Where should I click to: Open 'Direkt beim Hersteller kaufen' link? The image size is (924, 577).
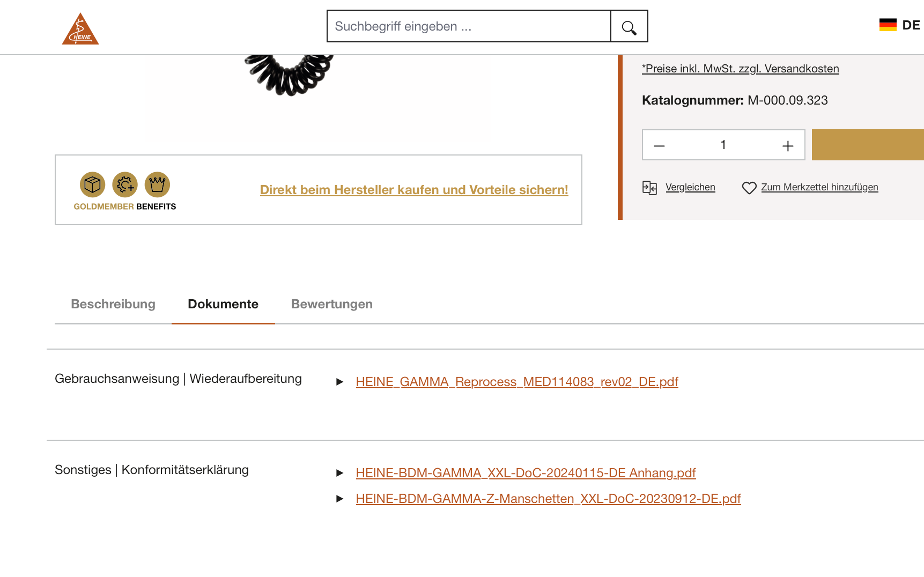414,190
